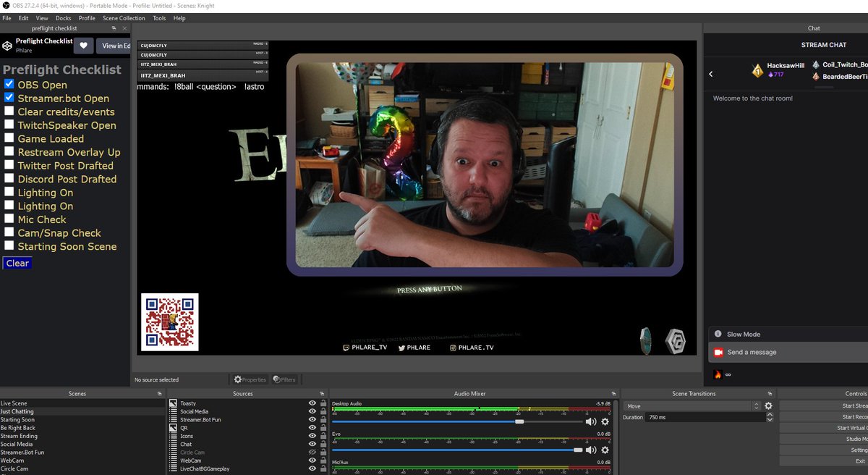Open the Edit menu

click(24, 18)
